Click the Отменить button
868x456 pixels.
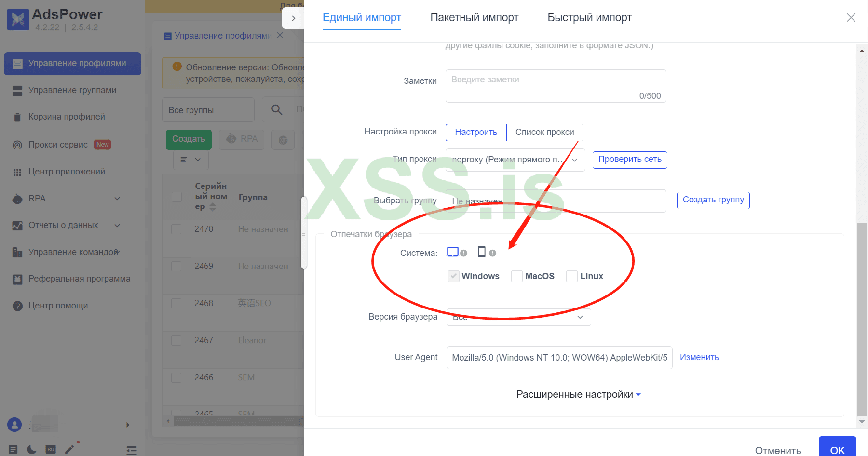(x=778, y=450)
